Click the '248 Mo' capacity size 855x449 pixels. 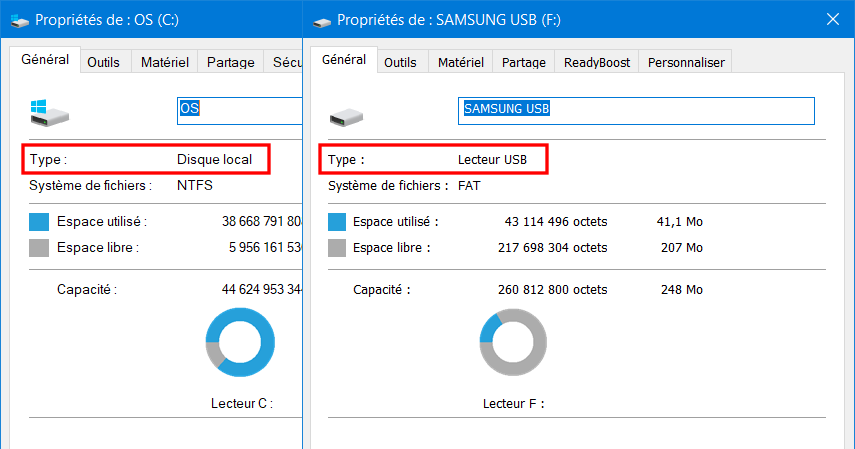(x=682, y=290)
